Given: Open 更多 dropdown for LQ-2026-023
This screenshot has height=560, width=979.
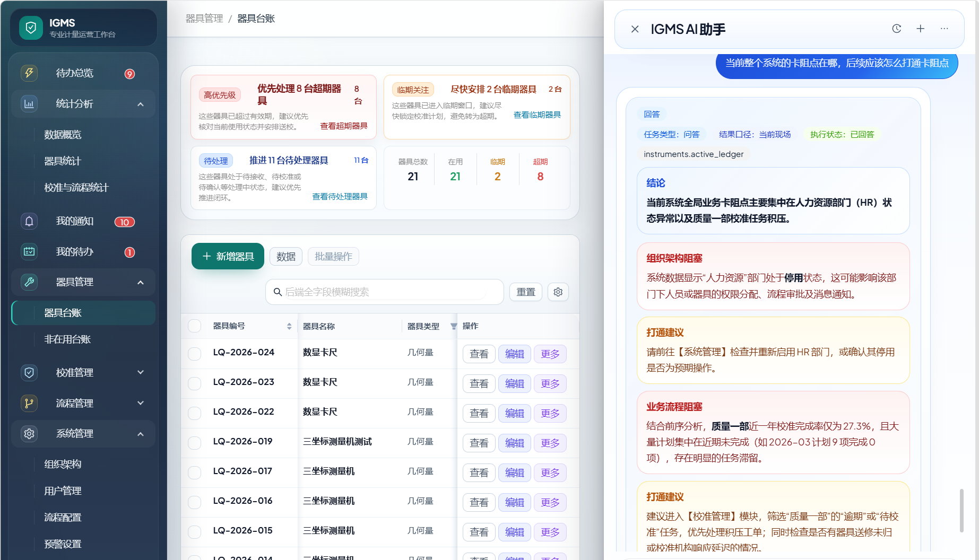Looking at the screenshot, I should (550, 384).
